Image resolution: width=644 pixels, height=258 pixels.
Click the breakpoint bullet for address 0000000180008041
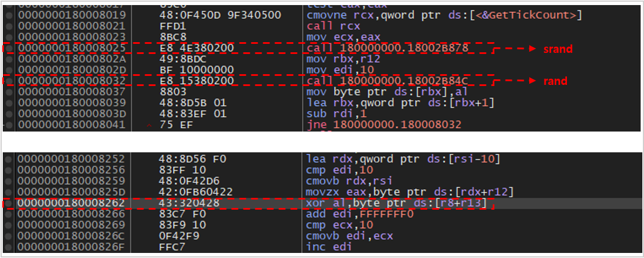8,124
